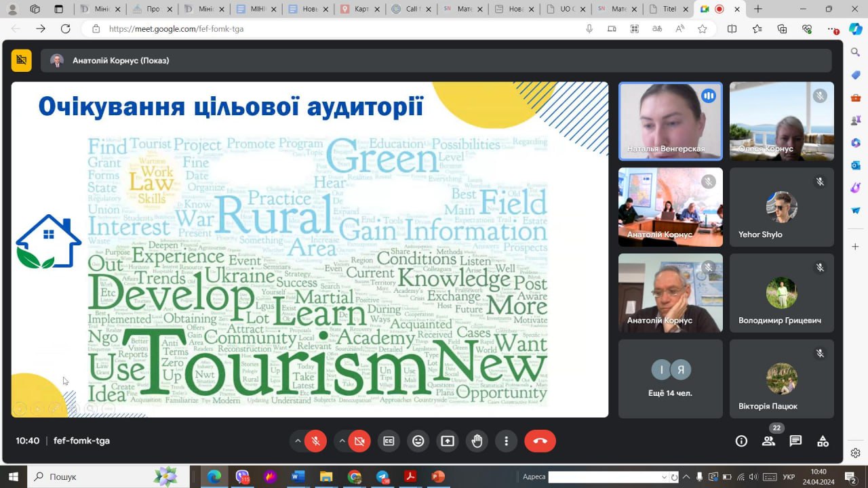Viewport: 868px width, 488px height.
Task: Turn on the camera in Meet
Action: point(359,441)
